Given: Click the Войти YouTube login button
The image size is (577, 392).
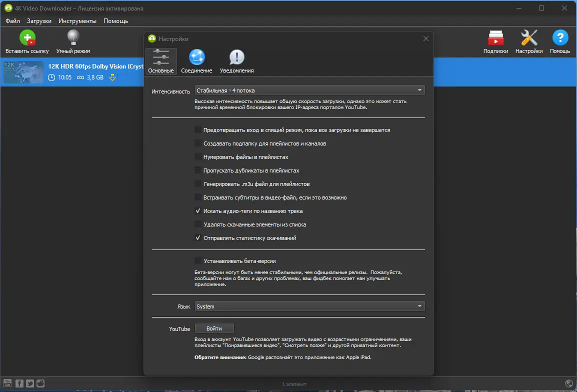Looking at the screenshot, I should [x=214, y=328].
